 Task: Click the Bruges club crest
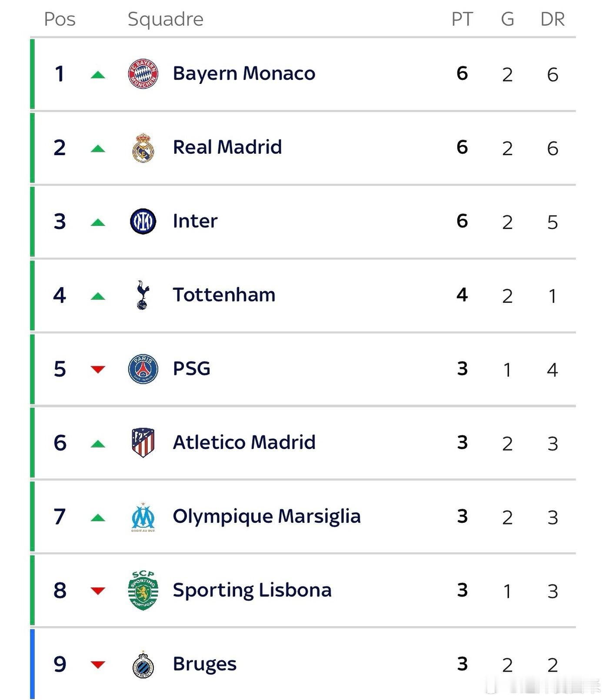(143, 664)
